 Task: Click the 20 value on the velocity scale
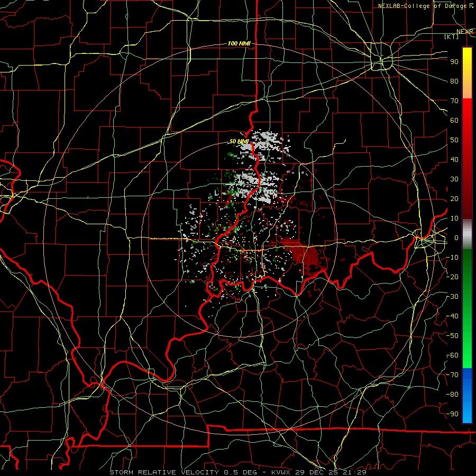pyautogui.click(x=454, y=198)
